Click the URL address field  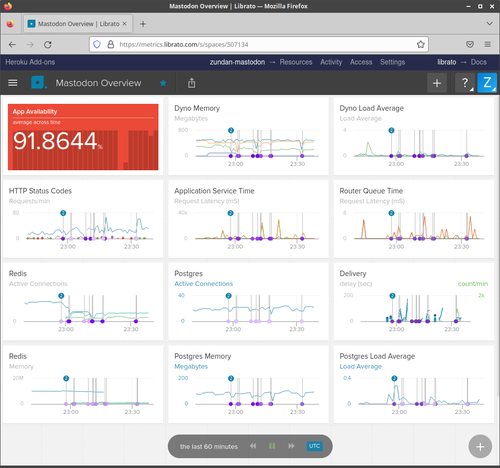[259, 44]
